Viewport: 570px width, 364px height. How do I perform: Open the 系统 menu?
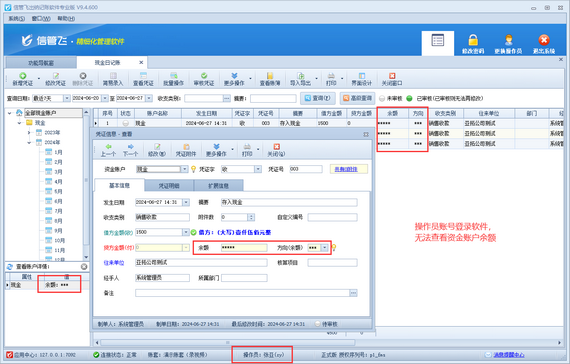(x=16, y=19)
